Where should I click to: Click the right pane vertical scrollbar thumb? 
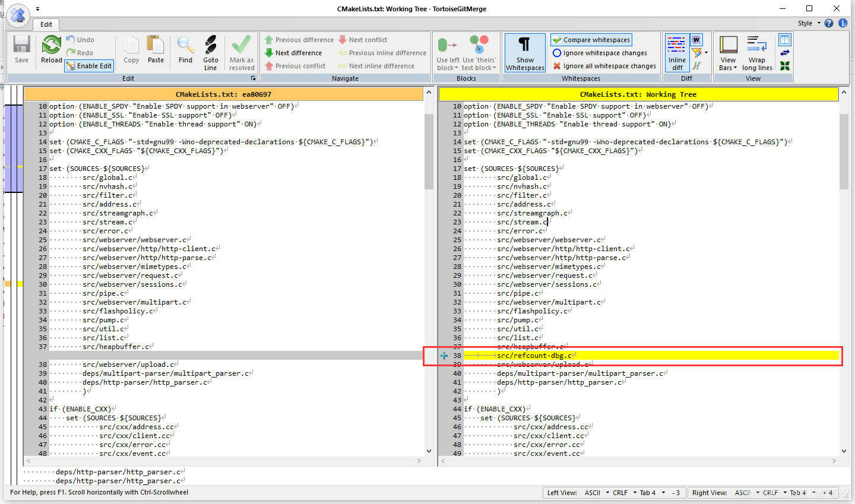(x=844, y=151)
